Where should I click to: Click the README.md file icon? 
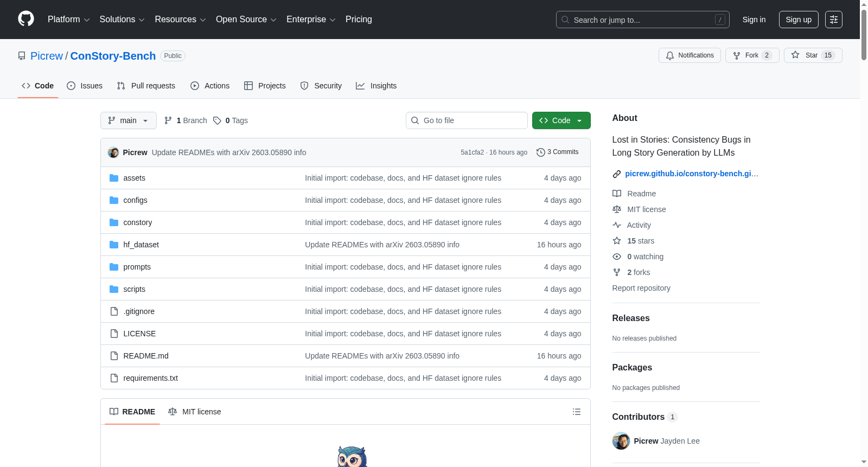tap(114, 356)
